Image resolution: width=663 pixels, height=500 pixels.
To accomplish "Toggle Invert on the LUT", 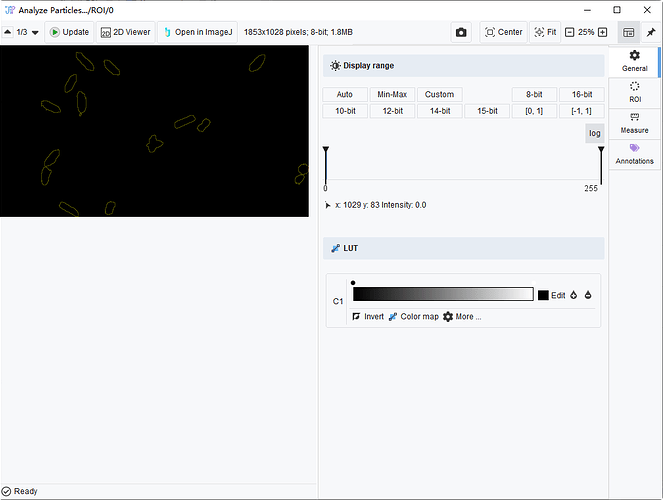I will 367,316.
